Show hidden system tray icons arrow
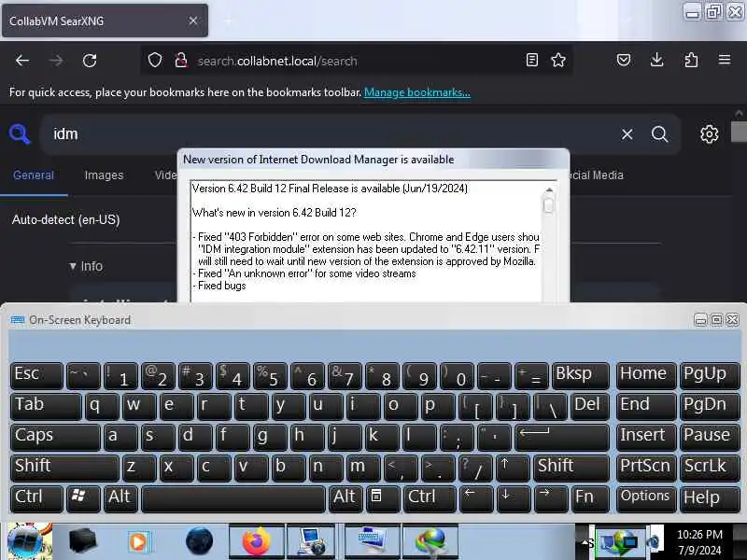The height and width of the screenshot is (560, 747). click(x=585, y=542)
